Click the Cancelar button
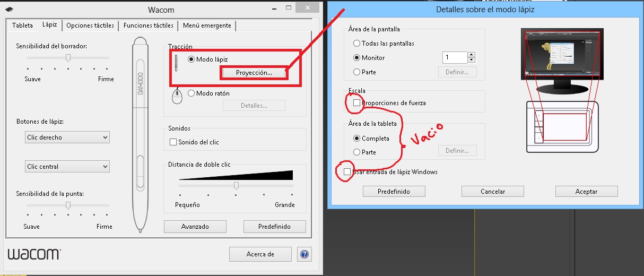 point(493,192)
